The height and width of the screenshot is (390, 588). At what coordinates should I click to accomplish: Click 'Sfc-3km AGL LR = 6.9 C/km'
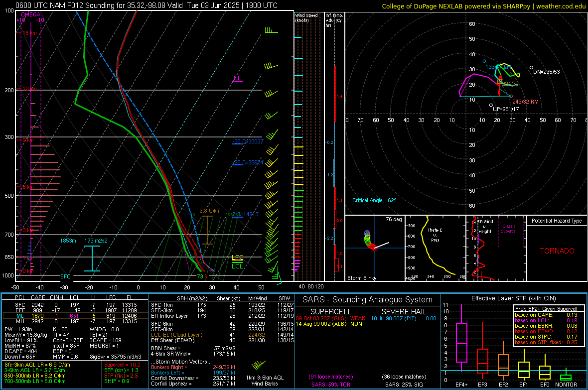tap(37, 365)
